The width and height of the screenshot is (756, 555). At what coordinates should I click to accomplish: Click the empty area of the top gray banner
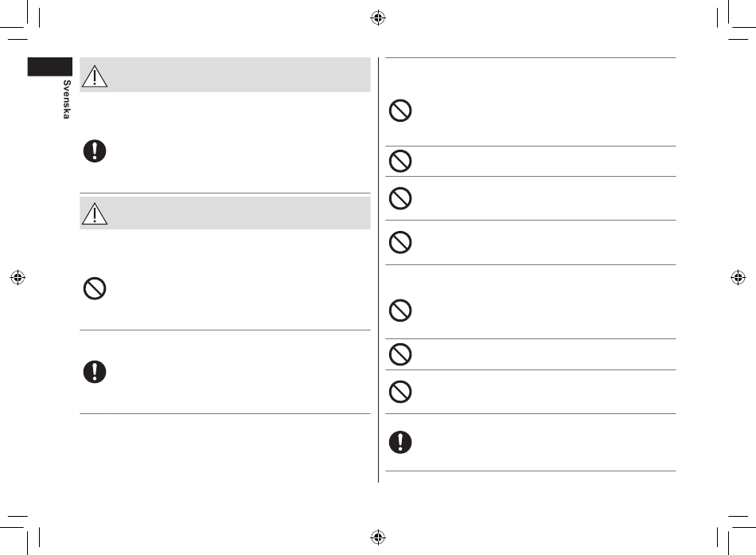[240, 75]
